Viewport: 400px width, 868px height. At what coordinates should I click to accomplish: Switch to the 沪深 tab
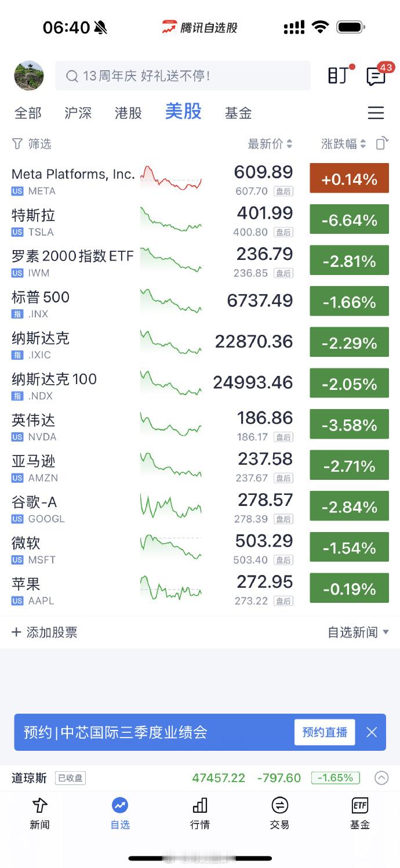coord(78,113)
